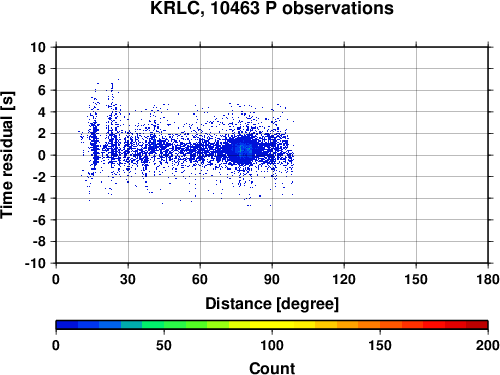This screenshot has width=500, height=375.
Task: Click the Distance [degree] axis label
Action: click(x=272, y=304)
